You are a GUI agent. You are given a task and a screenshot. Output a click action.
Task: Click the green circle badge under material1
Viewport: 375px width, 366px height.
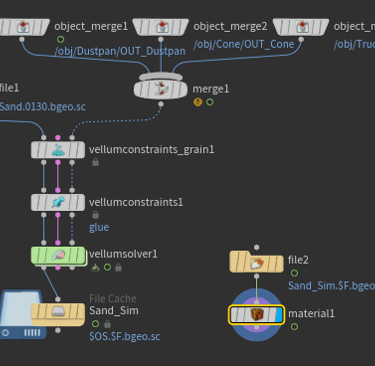click(294, 327)
